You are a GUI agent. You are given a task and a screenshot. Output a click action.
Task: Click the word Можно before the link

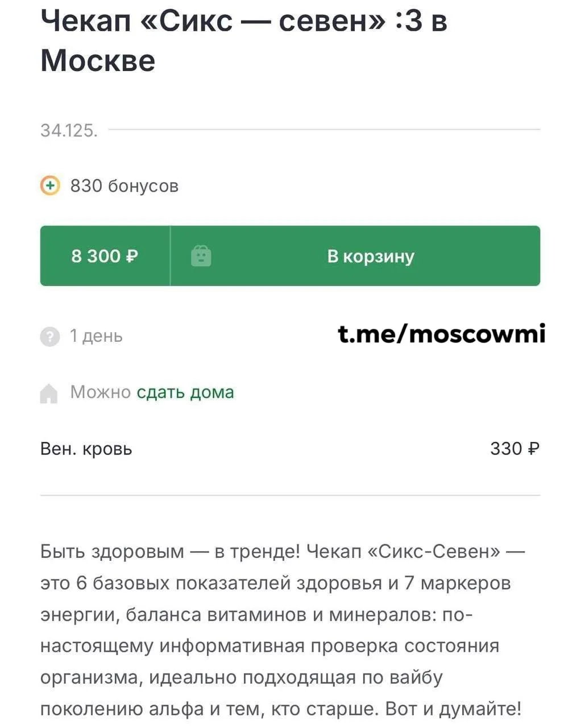pyautogui.click(x=101, y=392)
